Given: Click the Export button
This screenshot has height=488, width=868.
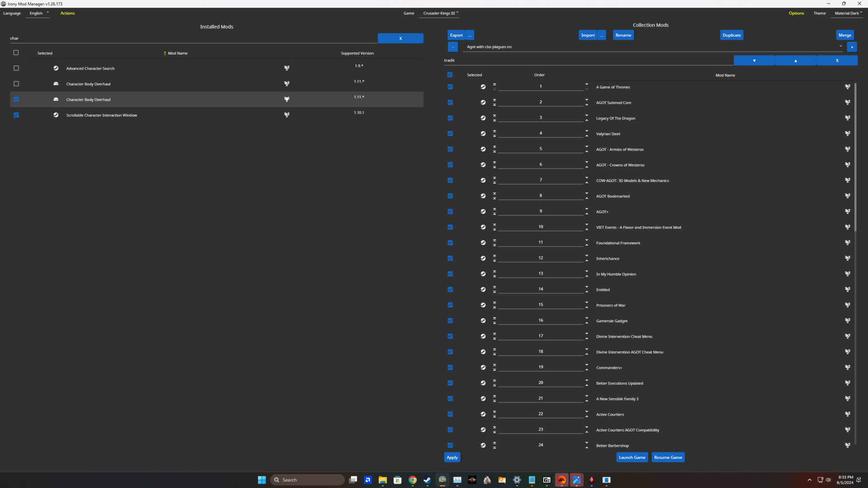Looking at the screenshot, I should (x=456, y=35).
